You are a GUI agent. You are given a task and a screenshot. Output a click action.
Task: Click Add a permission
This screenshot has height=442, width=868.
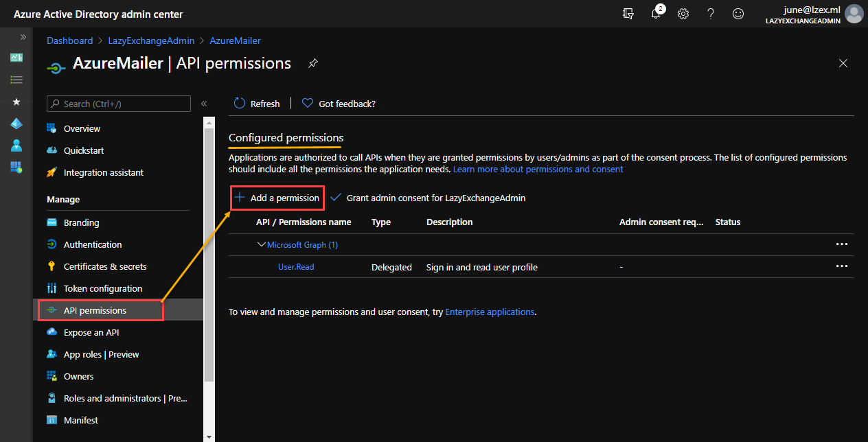coord(277,198)
